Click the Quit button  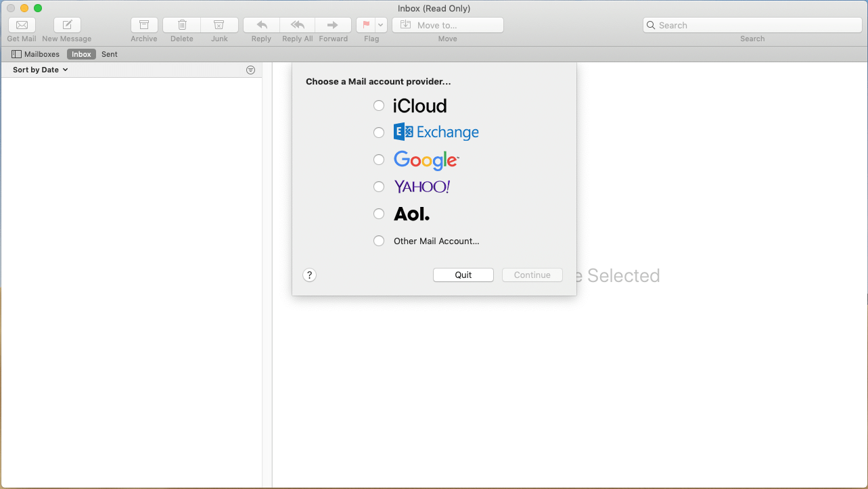click(x=463, y=275)
